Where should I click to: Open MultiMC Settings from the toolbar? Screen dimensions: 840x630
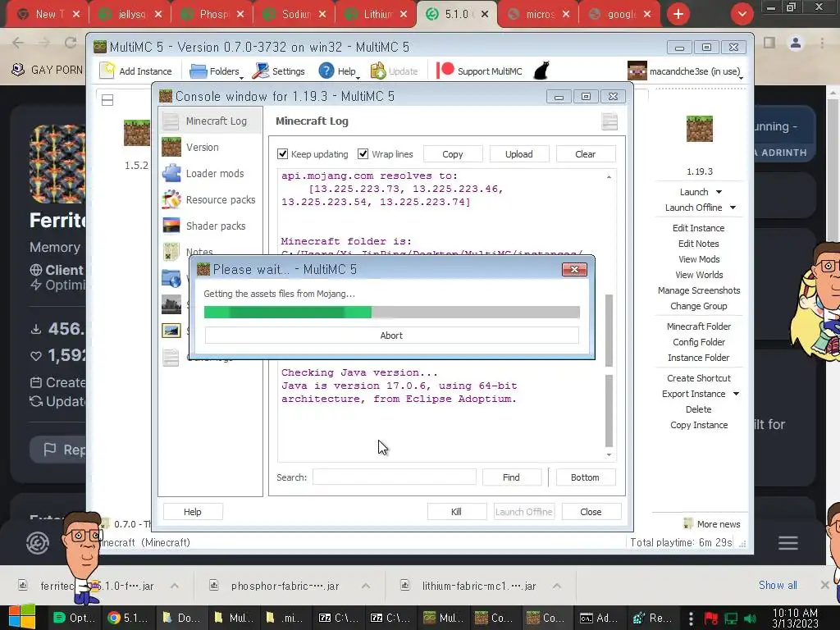[279, 71]
